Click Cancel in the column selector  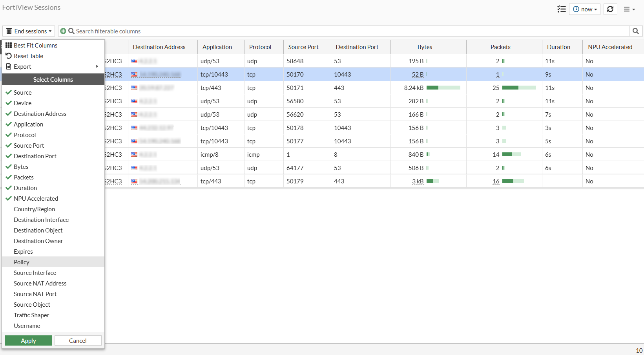point(78,341)
